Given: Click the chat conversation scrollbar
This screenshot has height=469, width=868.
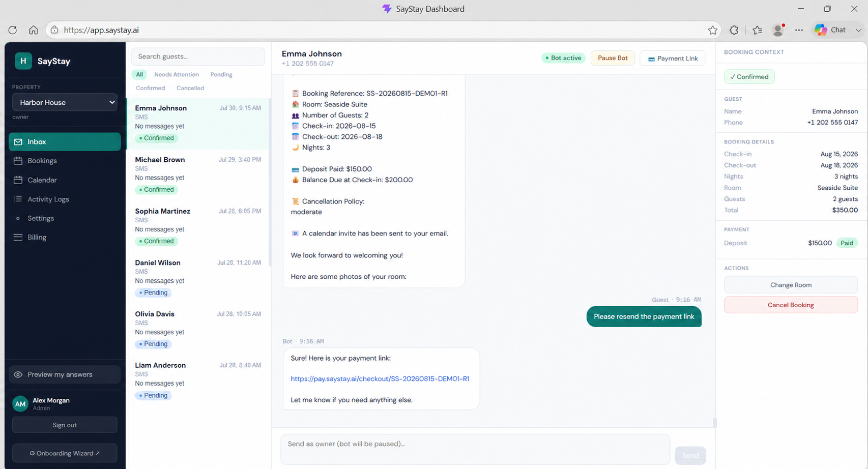Looking at the screenshot, I should [714, 422].
